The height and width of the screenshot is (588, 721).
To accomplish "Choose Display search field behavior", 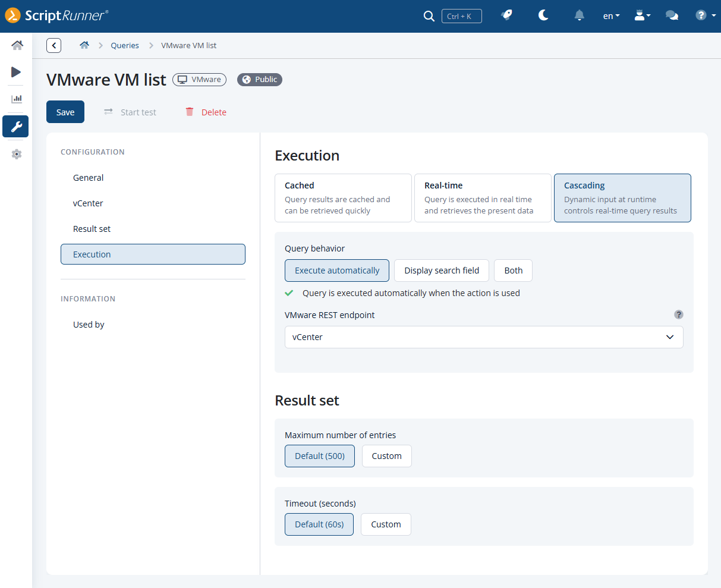I will (442, 271).
